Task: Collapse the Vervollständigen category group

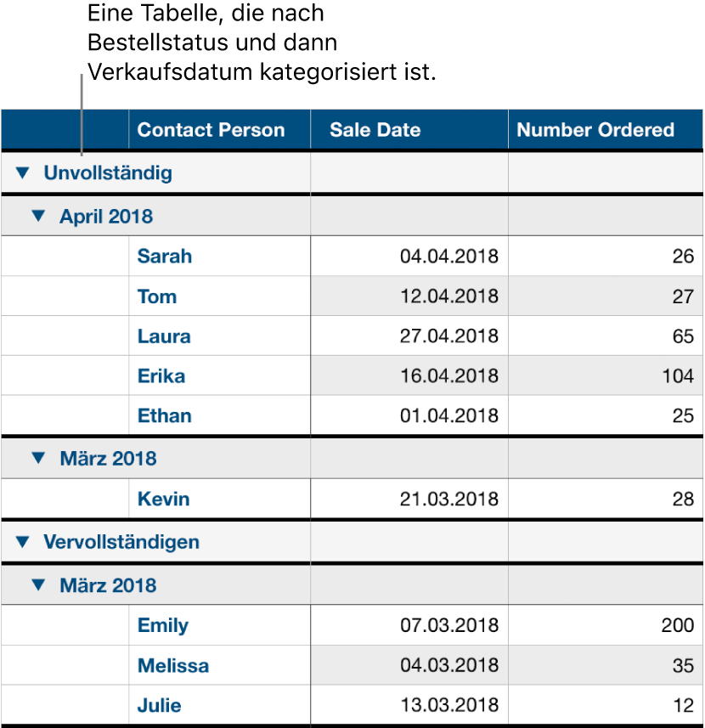Action: 22,541
